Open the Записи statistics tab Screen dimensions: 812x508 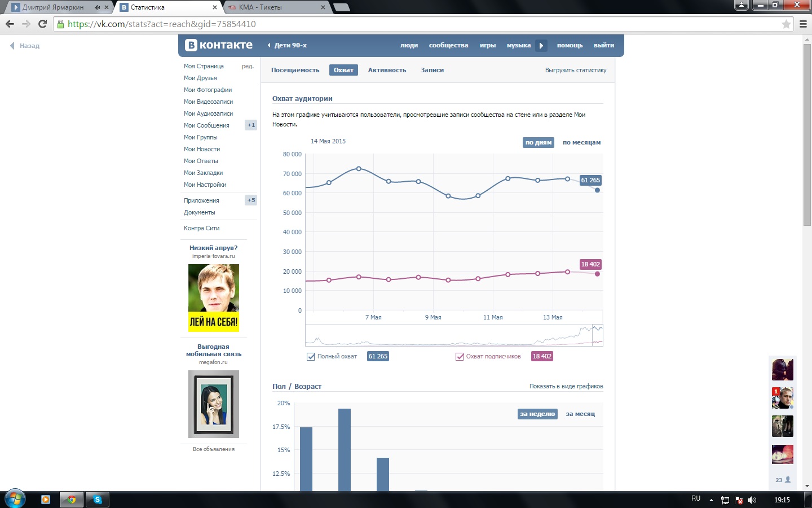point(432,71)
